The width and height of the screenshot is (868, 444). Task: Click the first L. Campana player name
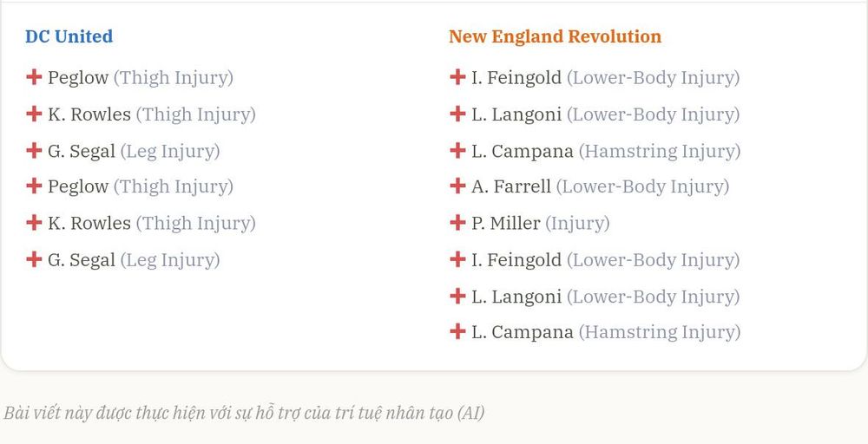[522, 151]
